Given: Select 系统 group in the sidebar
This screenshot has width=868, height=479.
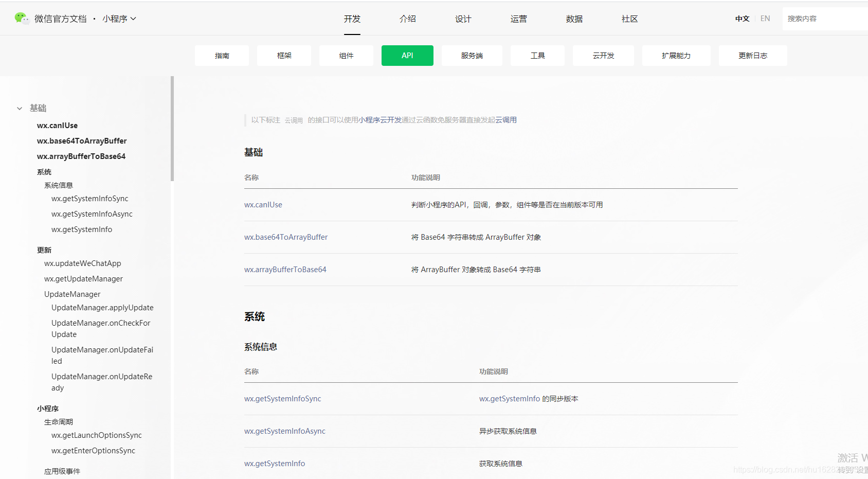Looking at the screenshot, I should click(44, 172).
